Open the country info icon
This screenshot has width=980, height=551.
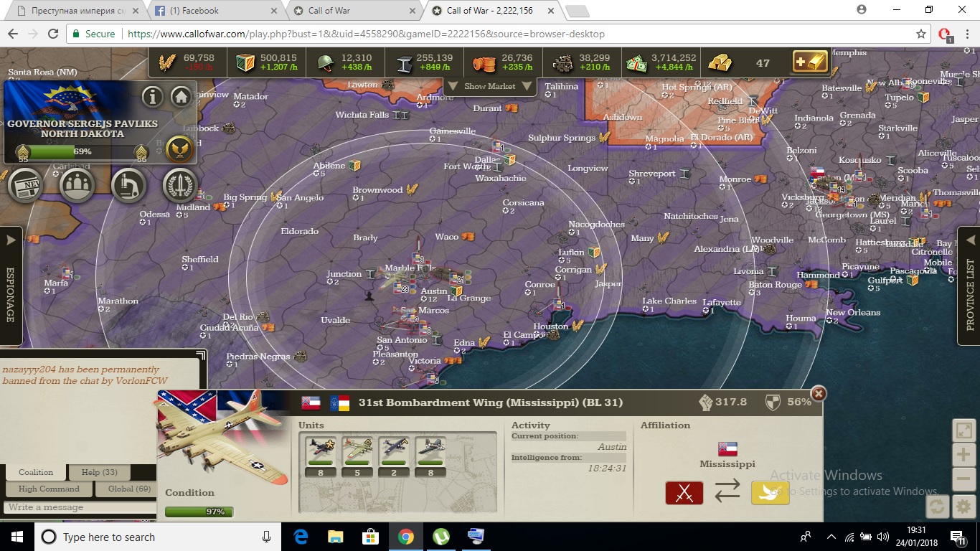pos(152,96)
